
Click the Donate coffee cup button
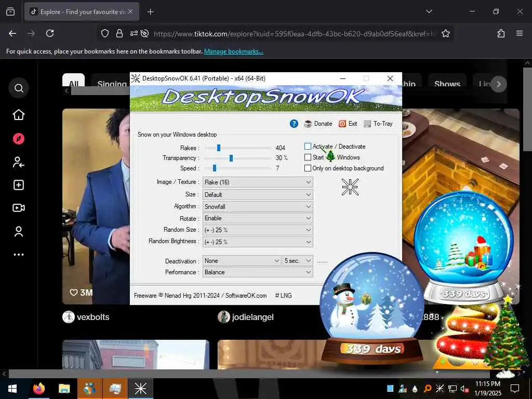click(x=318, y=124)
